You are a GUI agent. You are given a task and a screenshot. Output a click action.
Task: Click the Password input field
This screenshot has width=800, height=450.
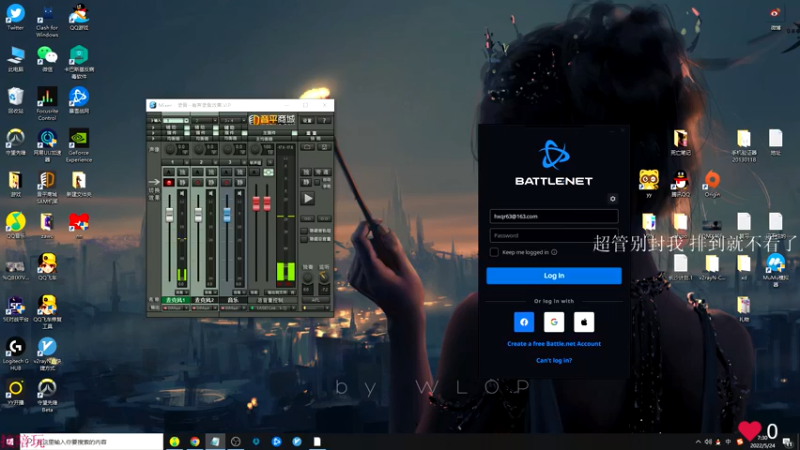click(x=554, y=236)
